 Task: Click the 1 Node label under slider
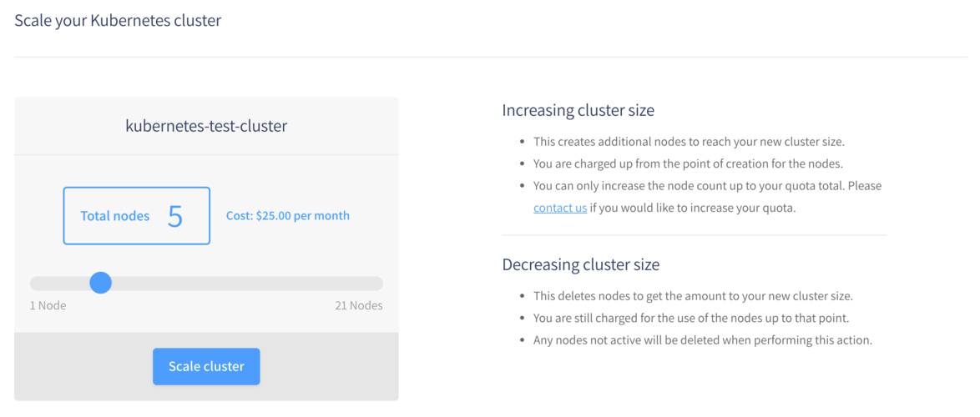pos(48,306)
